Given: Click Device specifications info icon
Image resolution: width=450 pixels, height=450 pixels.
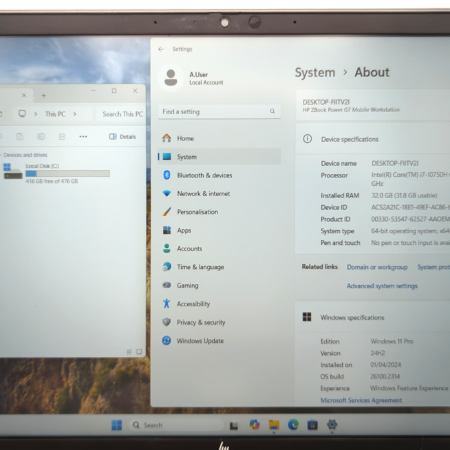Looking at the screenshot, I should click(307, 139).
